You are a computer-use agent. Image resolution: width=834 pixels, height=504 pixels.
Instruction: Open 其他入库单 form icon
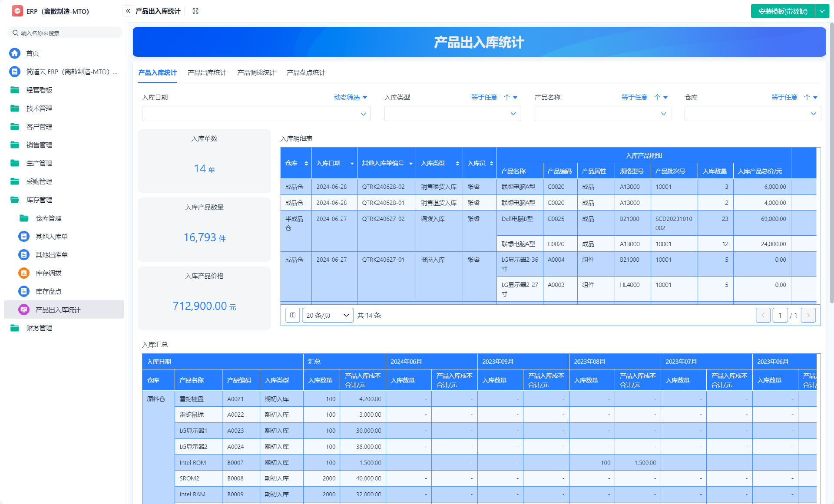(x=24, y=237)
